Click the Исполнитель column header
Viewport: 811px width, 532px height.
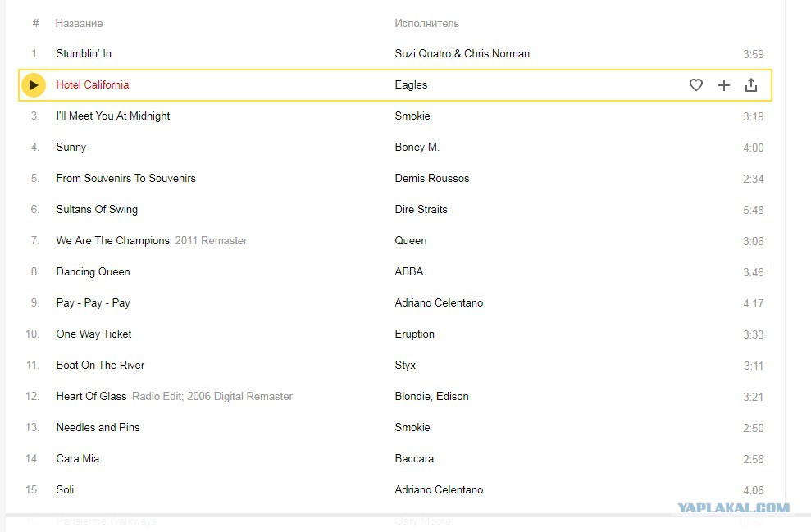(426, 23)
